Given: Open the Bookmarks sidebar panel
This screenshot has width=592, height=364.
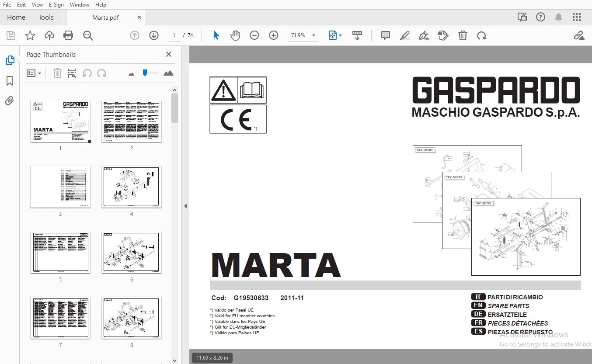Looking at the screenshot, I should pyautogui.click(x=10, y=81).
